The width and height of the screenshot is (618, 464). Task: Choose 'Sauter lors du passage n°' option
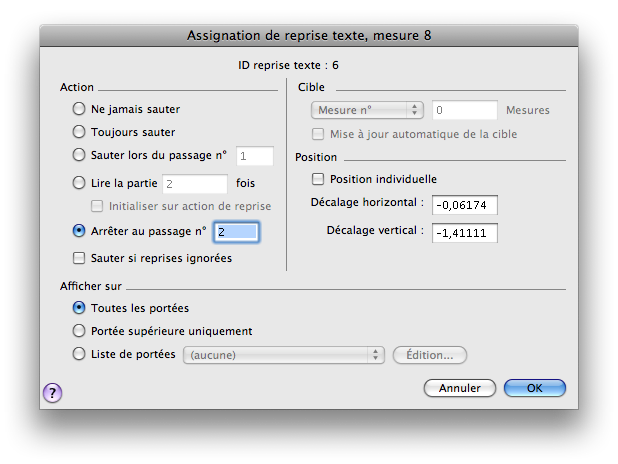click(x=80, y=155)
